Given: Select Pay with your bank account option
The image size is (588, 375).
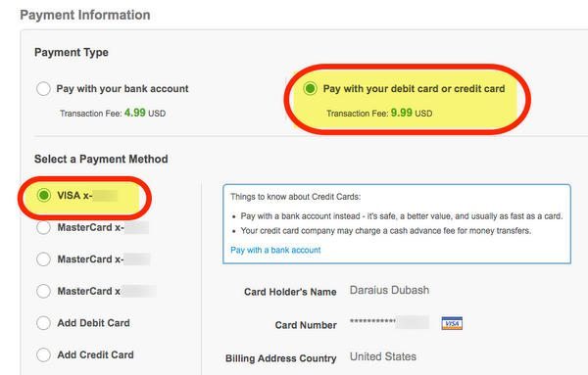Looking at the screenshot, I should 43,89.
